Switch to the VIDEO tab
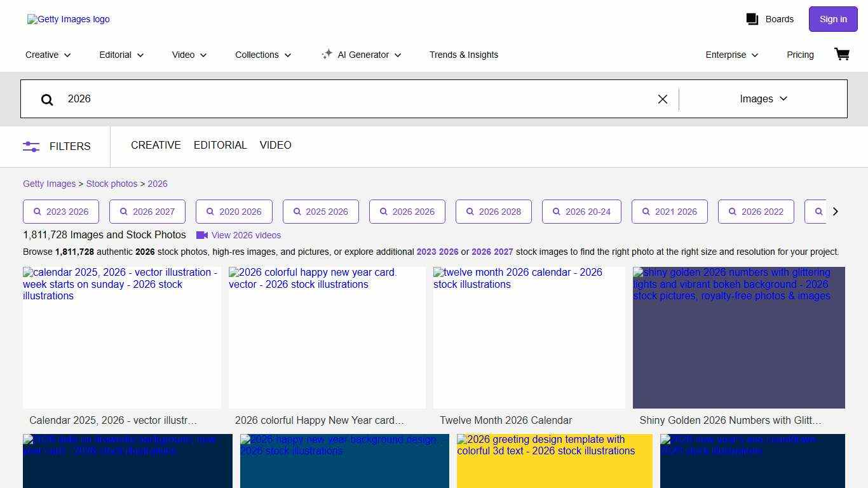 (275, 146)
